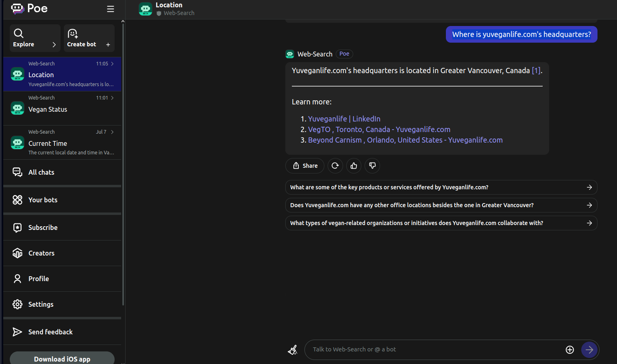Select the Vegan Status chat title
The height and width of the screenshot is (364, 617).
pyautogui.click(x=48, y=109)
